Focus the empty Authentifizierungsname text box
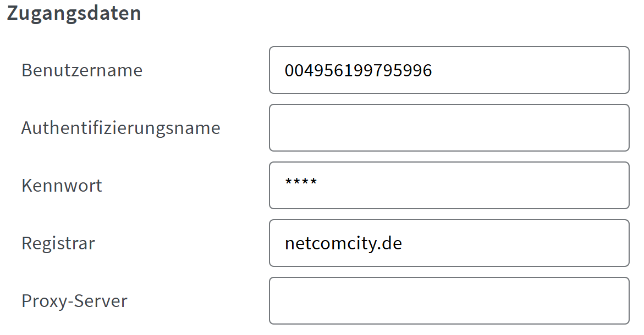Image resolution: width=644 pixels, height=335 pixels. 449,128
